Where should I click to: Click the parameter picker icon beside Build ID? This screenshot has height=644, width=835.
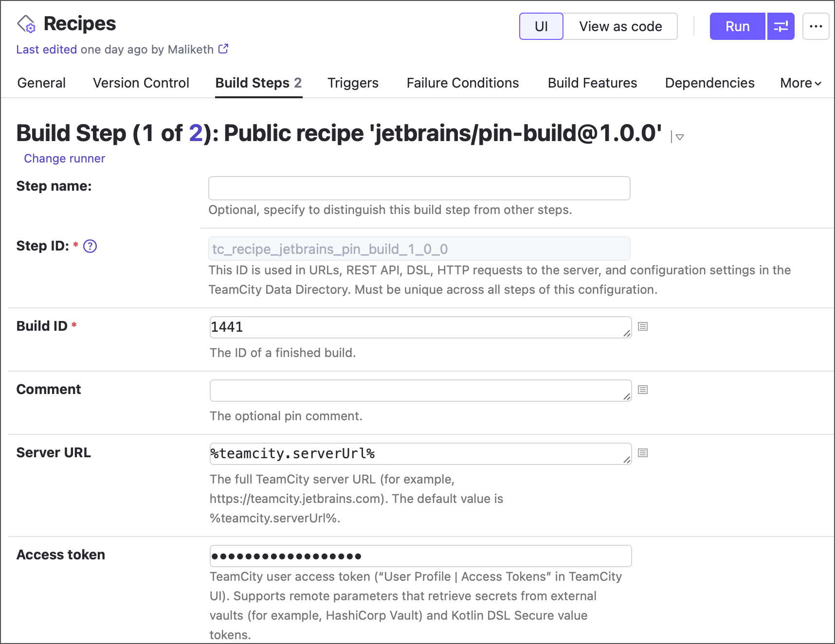point(642,327)
